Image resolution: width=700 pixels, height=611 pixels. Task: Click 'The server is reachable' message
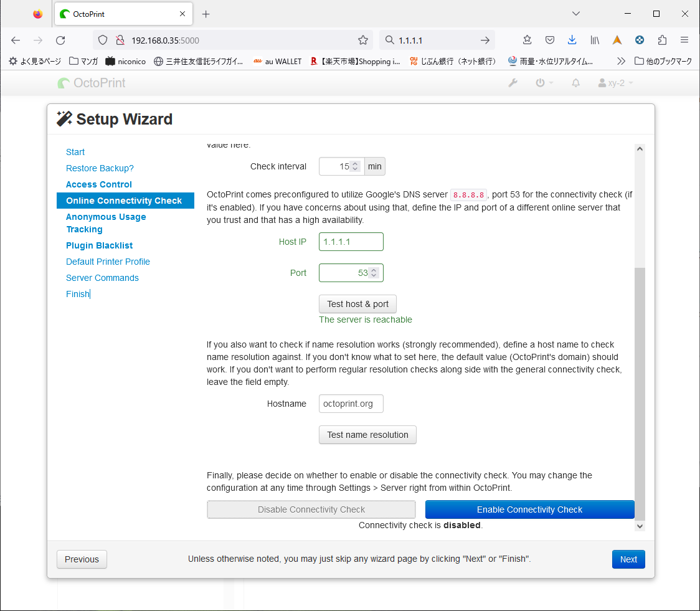point(365,320)
